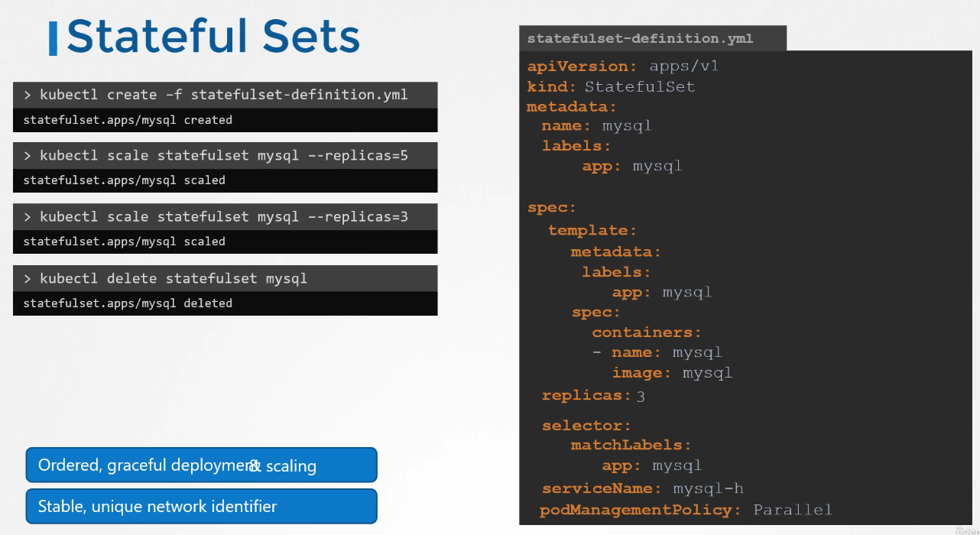Click the kubectl scale --replicas=5 command
This screenshot has width=980, height=535.
(x=225, y=156)
